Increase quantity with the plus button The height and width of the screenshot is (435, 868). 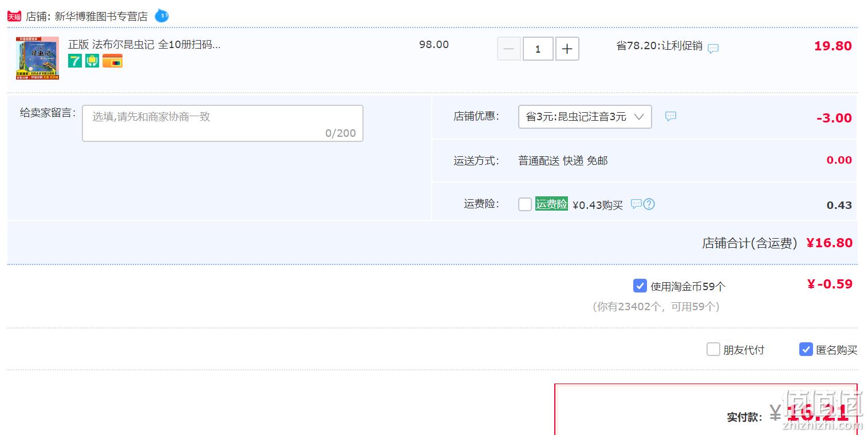pyautogui.click(x=567, y=49)
